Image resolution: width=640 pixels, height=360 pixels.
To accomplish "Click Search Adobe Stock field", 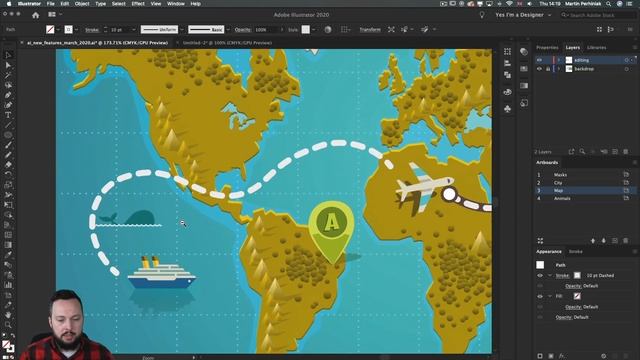I will 598,15.
